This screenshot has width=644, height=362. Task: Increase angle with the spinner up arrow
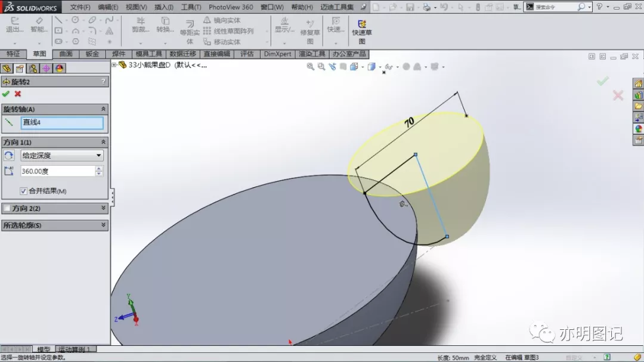tap(98, 168)
